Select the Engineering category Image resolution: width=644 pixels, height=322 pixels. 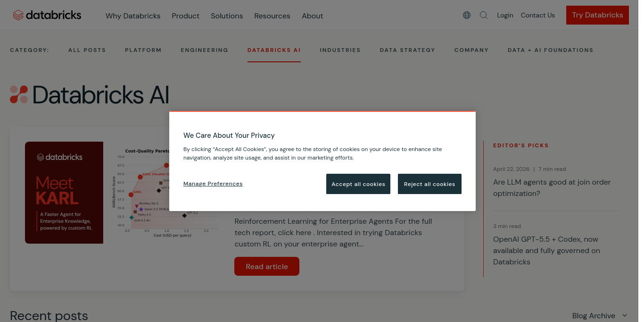pos(204,50)
